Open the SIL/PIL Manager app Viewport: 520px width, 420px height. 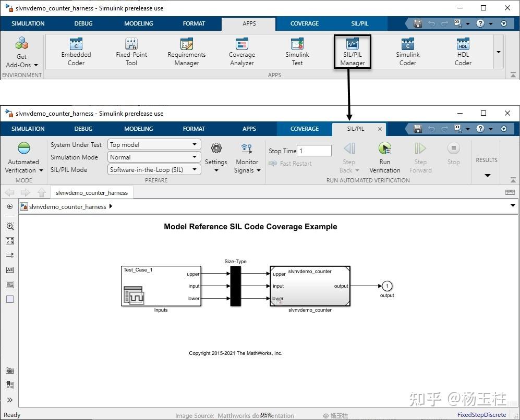[352, 52]
